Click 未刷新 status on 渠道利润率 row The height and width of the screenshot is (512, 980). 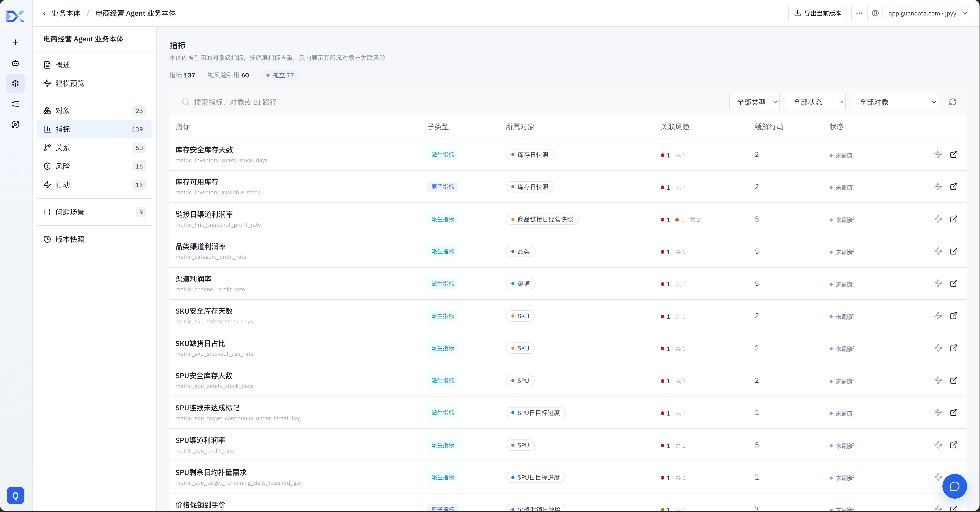pos(842,284)
